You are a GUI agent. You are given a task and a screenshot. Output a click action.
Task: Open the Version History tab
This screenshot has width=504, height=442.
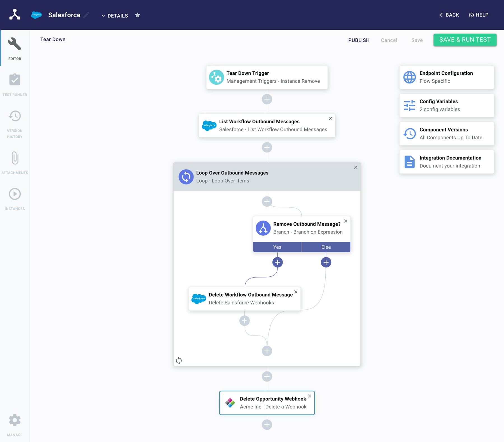15,124
